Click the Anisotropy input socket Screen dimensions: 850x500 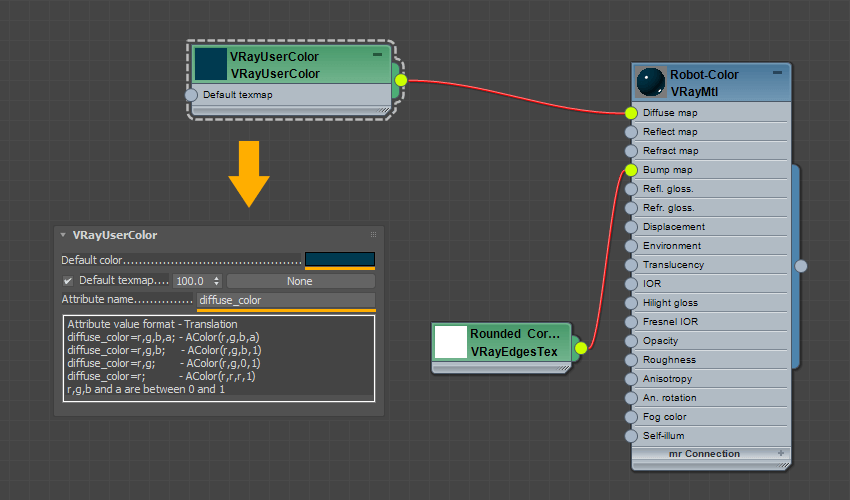[631, 379]
